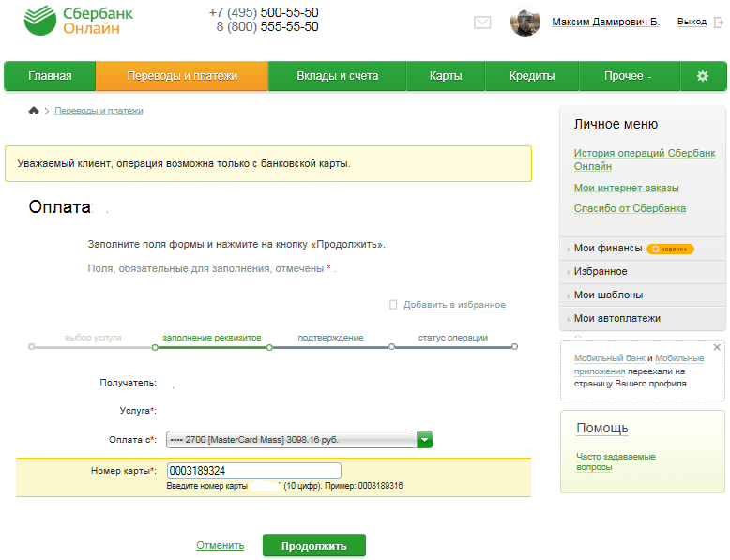
Task: Open История операций Сбербанк Онлайн link
Action: click(x=645, y=159)
